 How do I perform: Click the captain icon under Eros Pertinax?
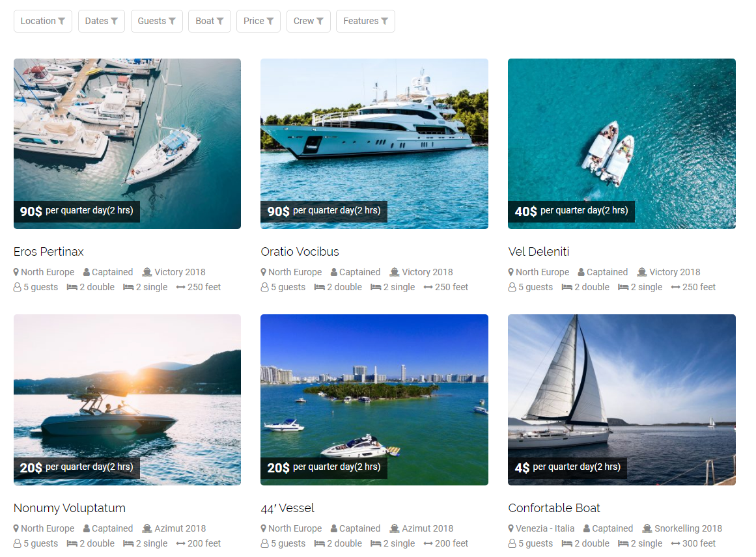click(87, 272)
